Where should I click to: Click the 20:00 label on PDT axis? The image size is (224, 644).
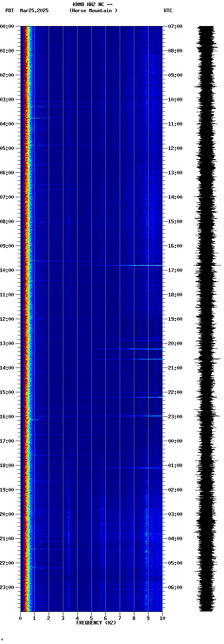pos(7,514)
